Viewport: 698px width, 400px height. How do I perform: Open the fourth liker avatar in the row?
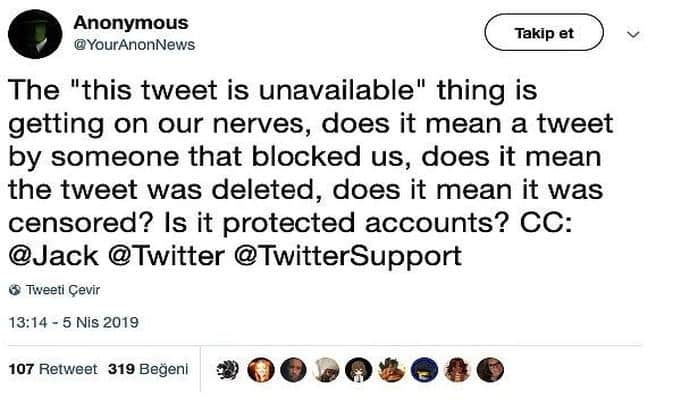point(325,369)
